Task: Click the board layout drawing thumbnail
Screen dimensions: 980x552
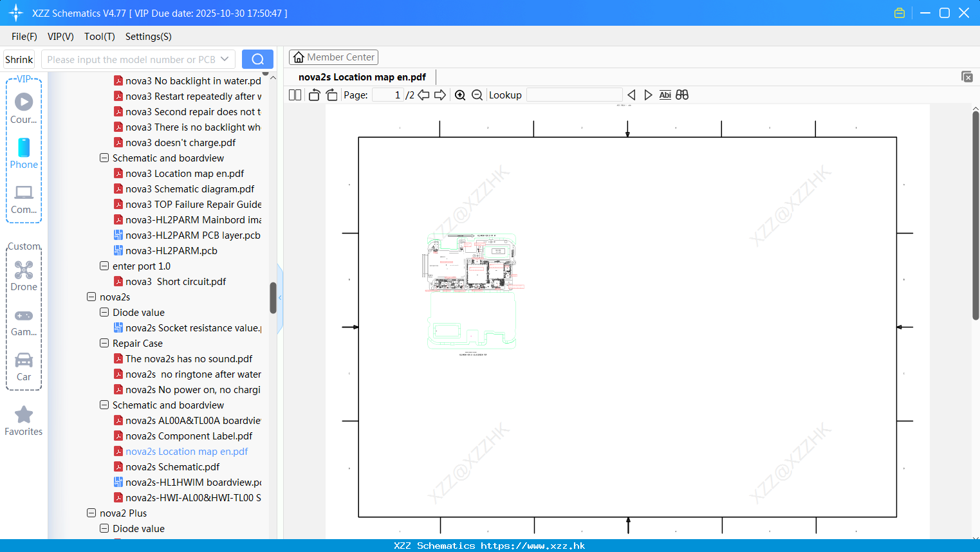Action: pyautogui.click(x=472, y=293)
